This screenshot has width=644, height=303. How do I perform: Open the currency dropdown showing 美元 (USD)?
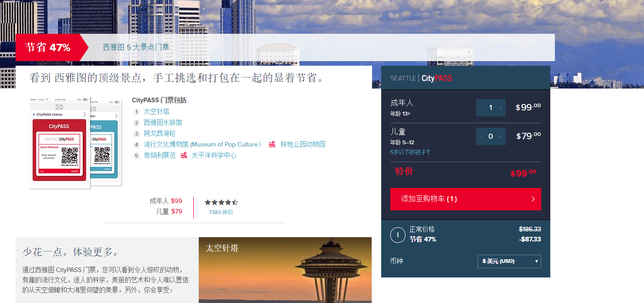[x=509, y=261]
